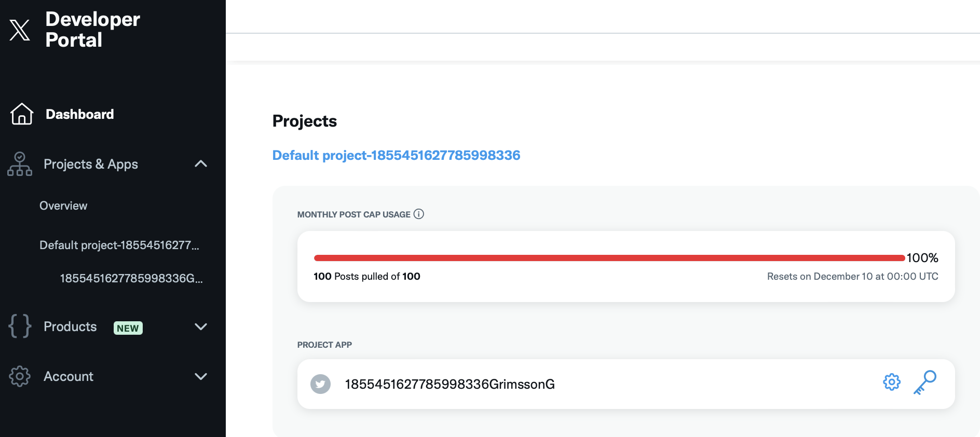Click the Dashboard home icon
The width and height of the screenshot is (980, 437).
coord(22,114)
